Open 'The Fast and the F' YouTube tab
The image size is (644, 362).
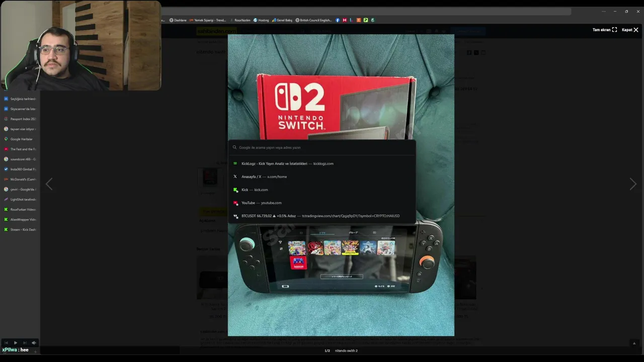(20, 149)
